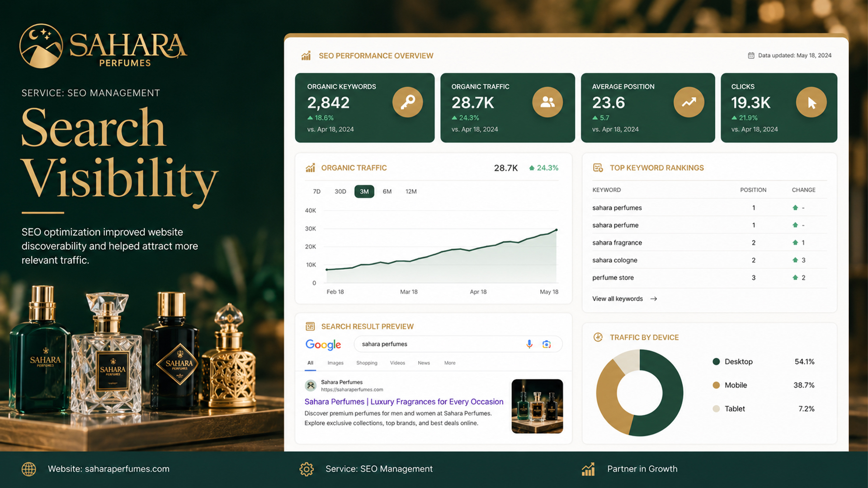This screenshot has width=868, height=488.
Task: Click the sahara fragrance keyword row
Action: (709, 243)
